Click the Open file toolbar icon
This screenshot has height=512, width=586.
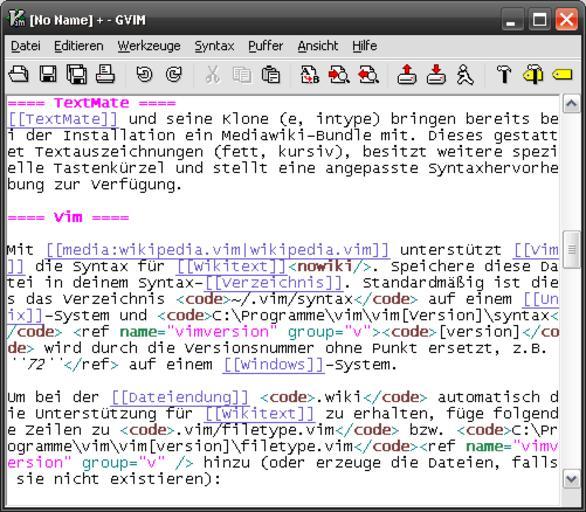click(x=18, y=74)
